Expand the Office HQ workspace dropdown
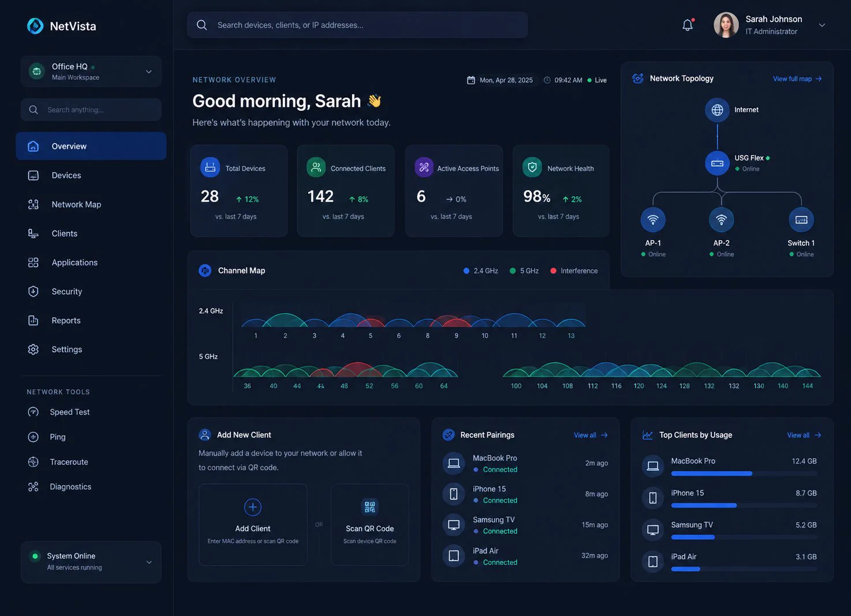The height and width of the screenshot is (616, 851). click(x=148, y=72)
